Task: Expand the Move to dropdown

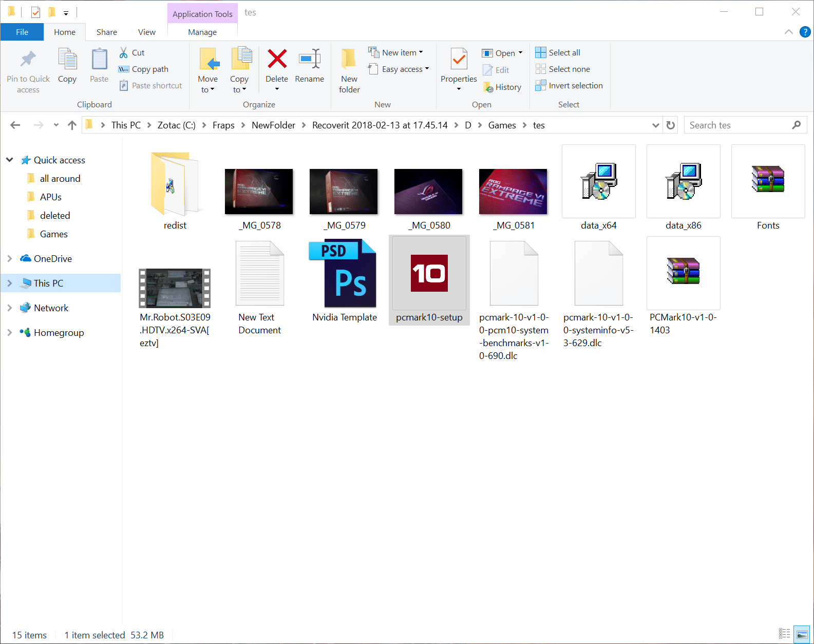Action: (208, 90)
